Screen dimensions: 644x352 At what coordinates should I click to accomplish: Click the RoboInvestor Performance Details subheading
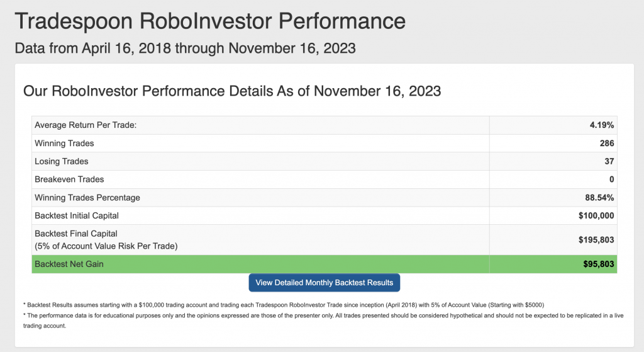point(232,91)
